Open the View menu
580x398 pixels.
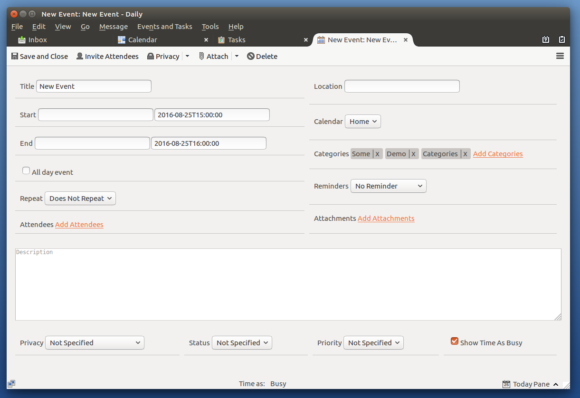[x=63, y=27]
